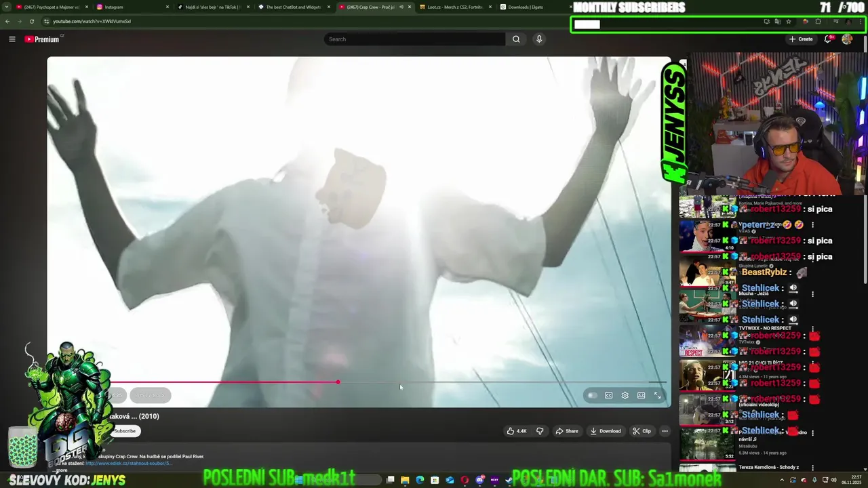Open the player settings gear
This screenshot has height=488, width=868.
click(625, 395)
